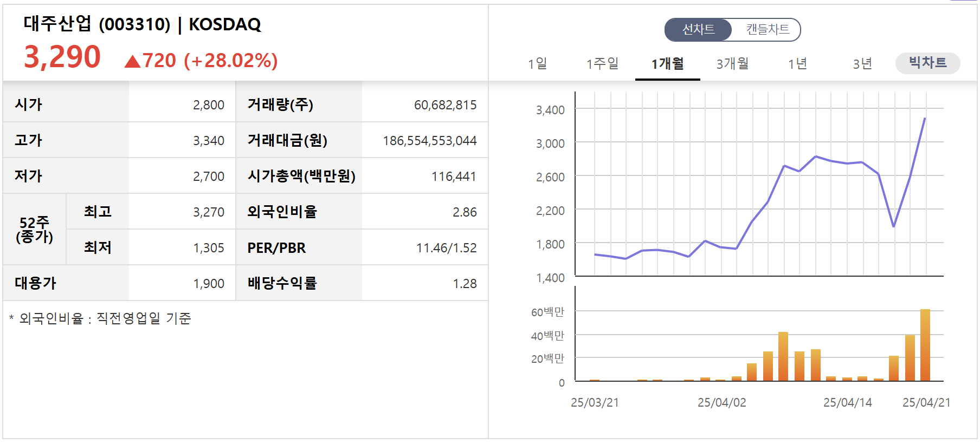Click the 시가총액(백만원) label
This screenshot has height=444, width=980.
(x=301, y=176)
